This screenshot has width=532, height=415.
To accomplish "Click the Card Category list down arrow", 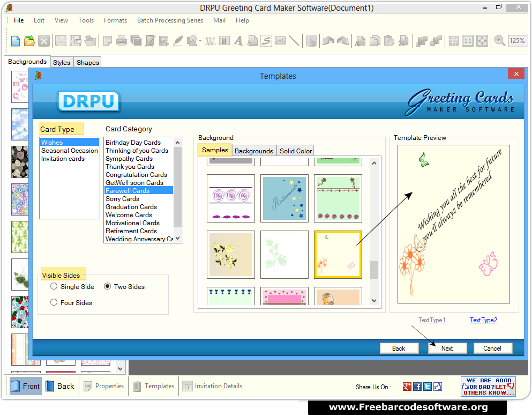I will click(x=177, y=238).
